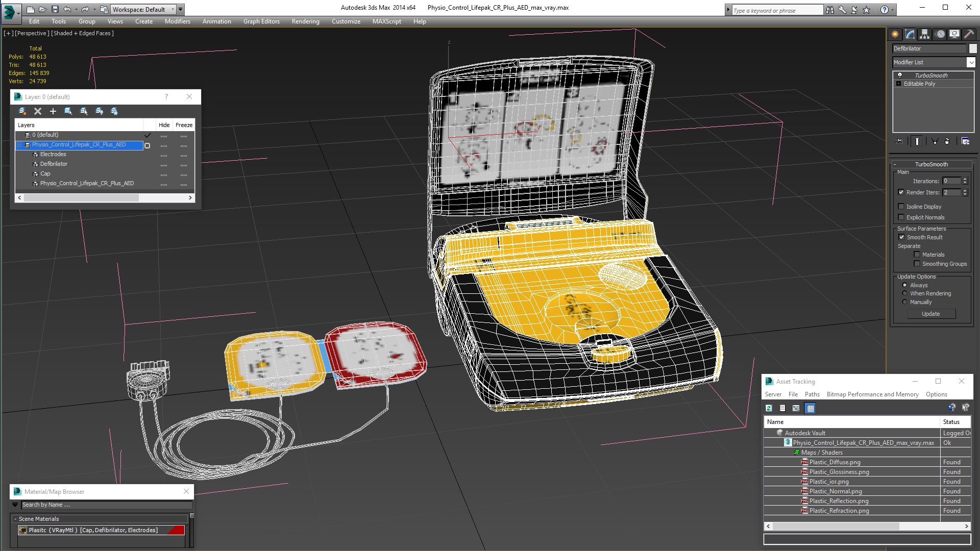Open the Paths menu in Asset Tracking

point(812,394)
